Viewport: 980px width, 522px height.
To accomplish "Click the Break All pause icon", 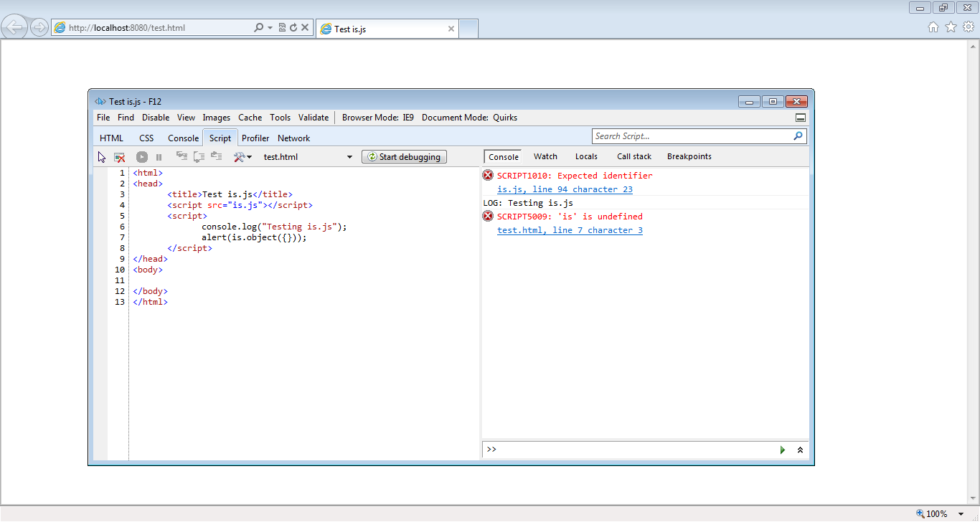I will pyautogui.click(x=159, y=157).
